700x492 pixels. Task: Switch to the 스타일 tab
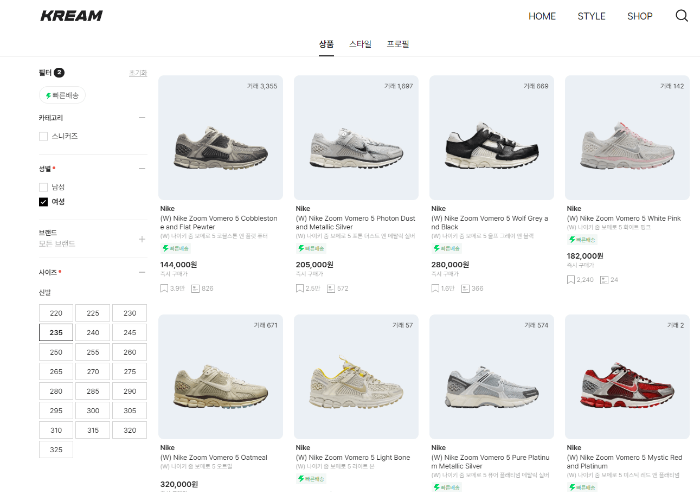[360, 44]
